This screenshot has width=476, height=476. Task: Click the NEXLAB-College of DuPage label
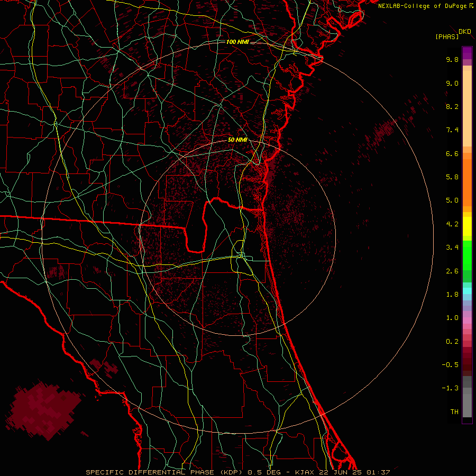pos(422,6)
